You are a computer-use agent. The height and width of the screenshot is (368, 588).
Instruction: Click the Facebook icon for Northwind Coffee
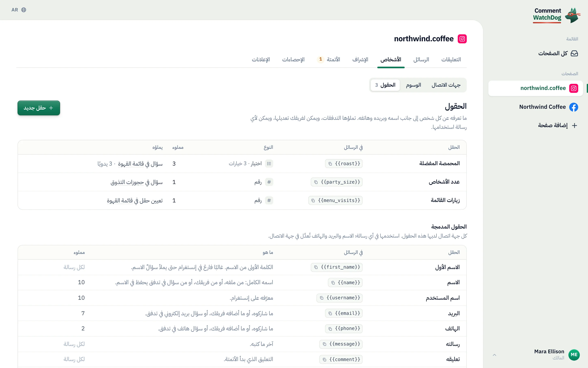574,107
